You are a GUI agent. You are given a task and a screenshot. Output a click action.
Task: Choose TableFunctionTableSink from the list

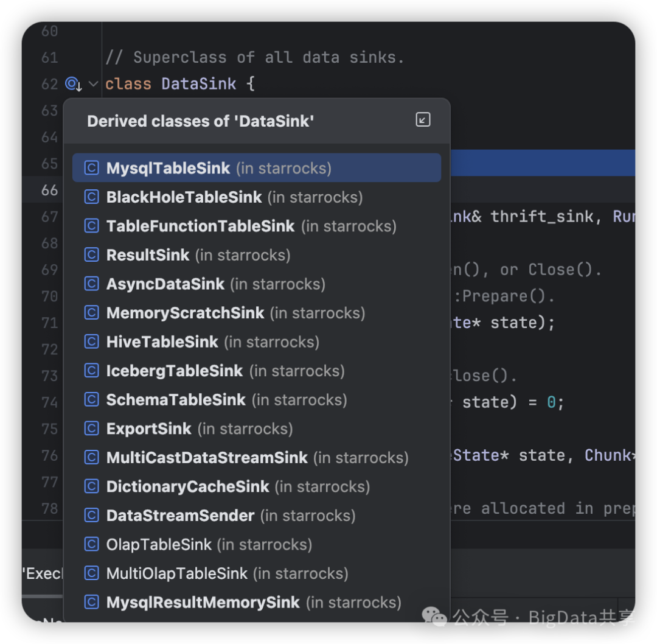point(257,226)
